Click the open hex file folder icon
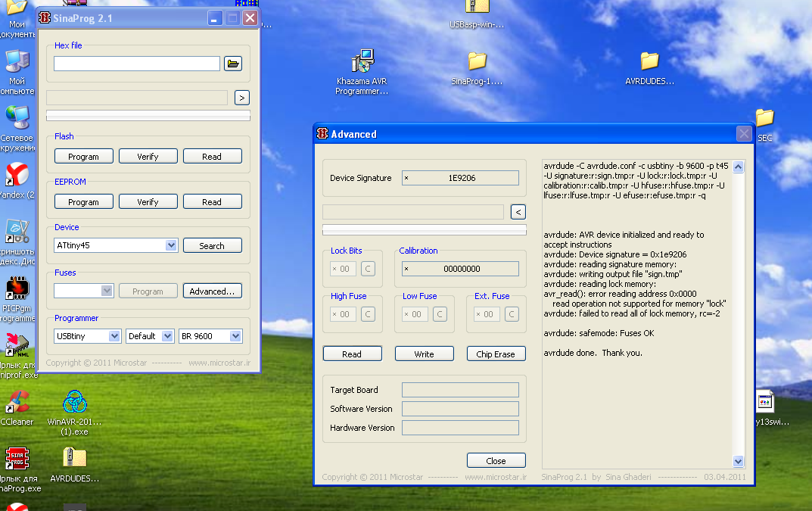The height and width of the screenshot is (511, 812). 232,64
